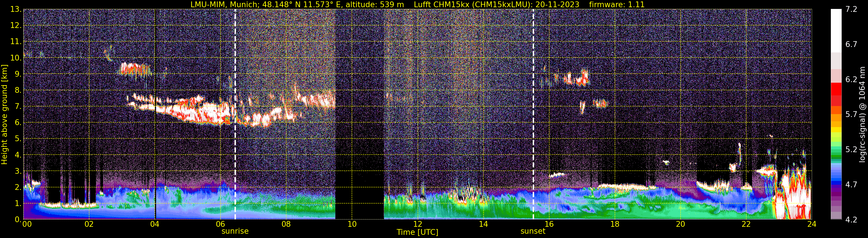Click the colorbar value '5.7'
This screenshot has height=238, width=868.
click(851, 114)
